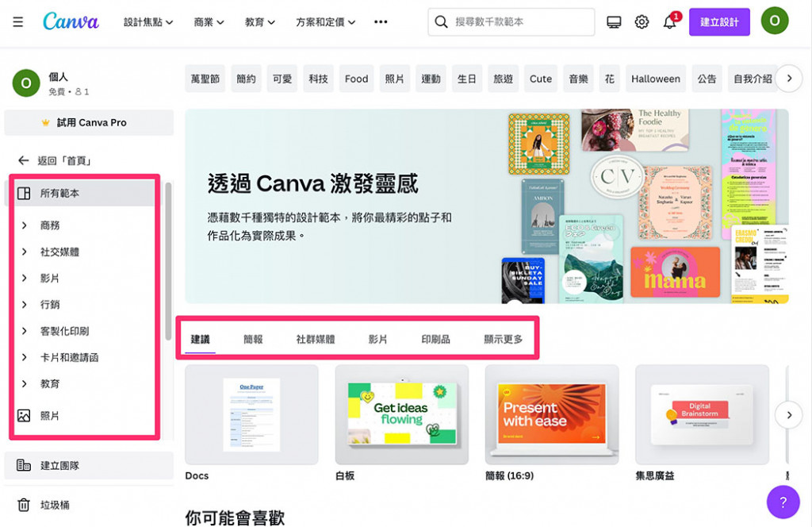The width and height of the screenshot is (812, 527).
Task: Open the 方案和定價 dropdown menu
Action: [326, 21]
